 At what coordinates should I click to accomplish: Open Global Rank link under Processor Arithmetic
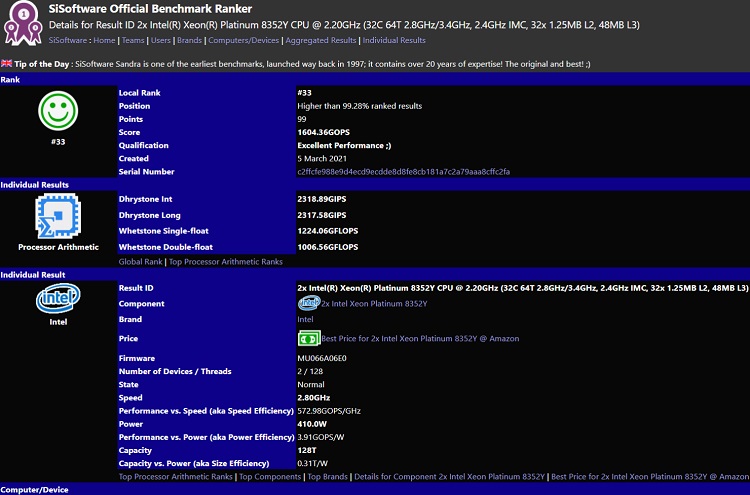pyautogui.click(x=141, y=262)
